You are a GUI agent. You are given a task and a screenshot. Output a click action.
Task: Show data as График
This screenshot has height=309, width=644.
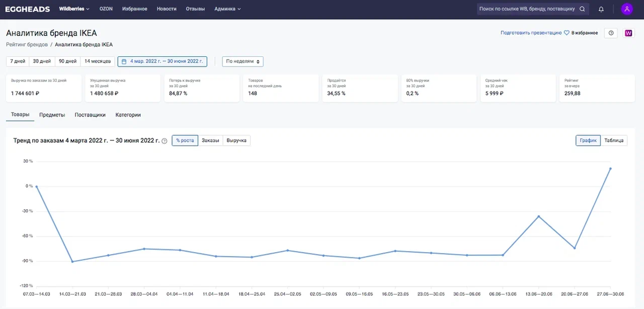(x=588, y=141)
